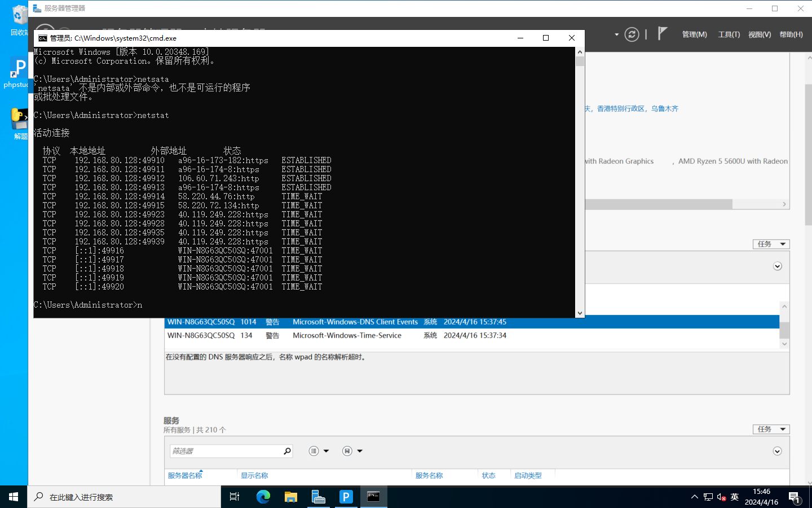Select the Microsoft-Windows-DNS Client Events row

(471, 322)
